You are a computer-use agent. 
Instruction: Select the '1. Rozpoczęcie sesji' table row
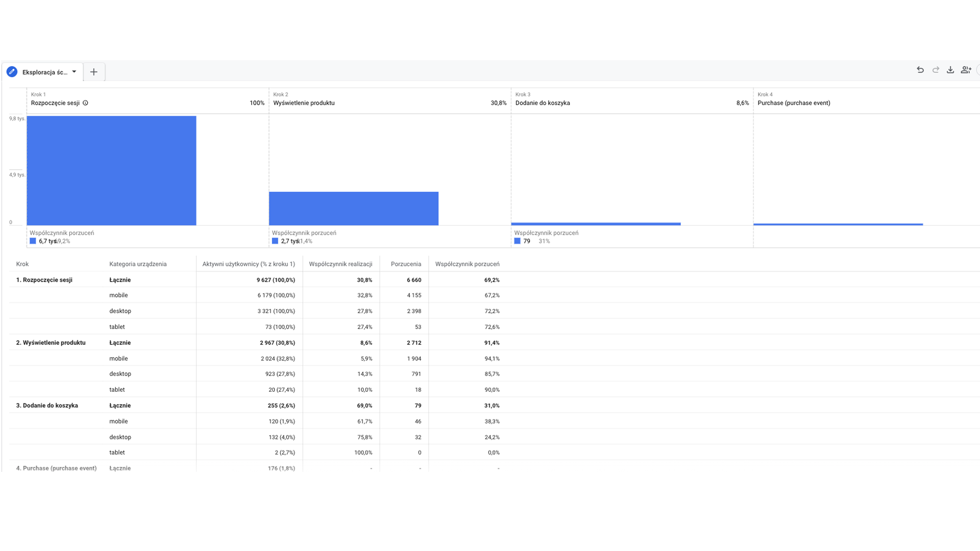[x=44, y=280]
